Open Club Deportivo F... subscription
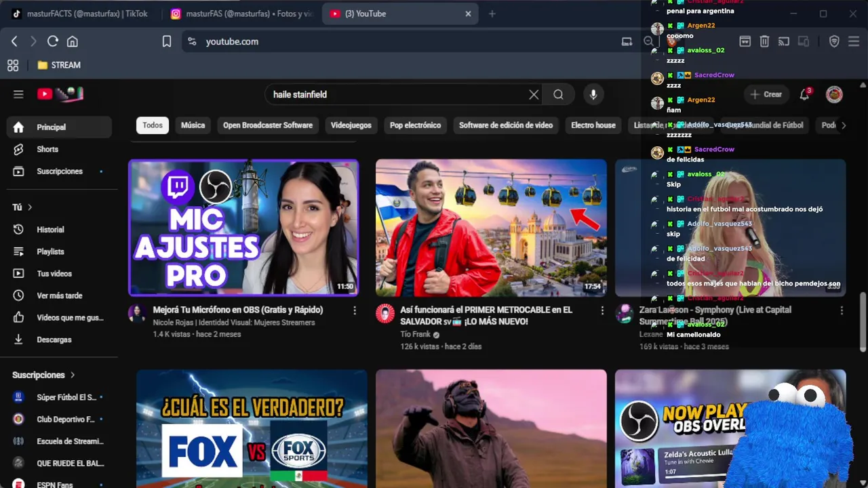This screenshot has height=488, width=868. click(x=59, y=420)
